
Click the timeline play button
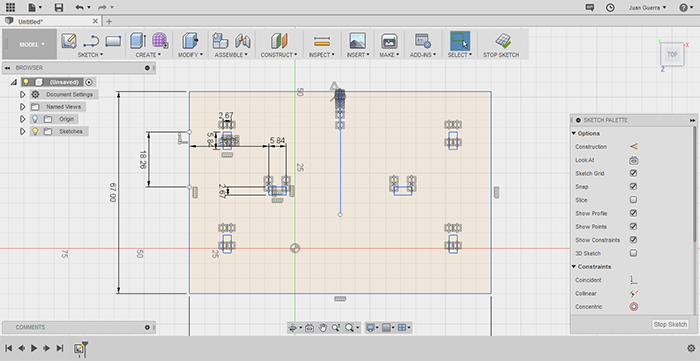coord(34,348)
